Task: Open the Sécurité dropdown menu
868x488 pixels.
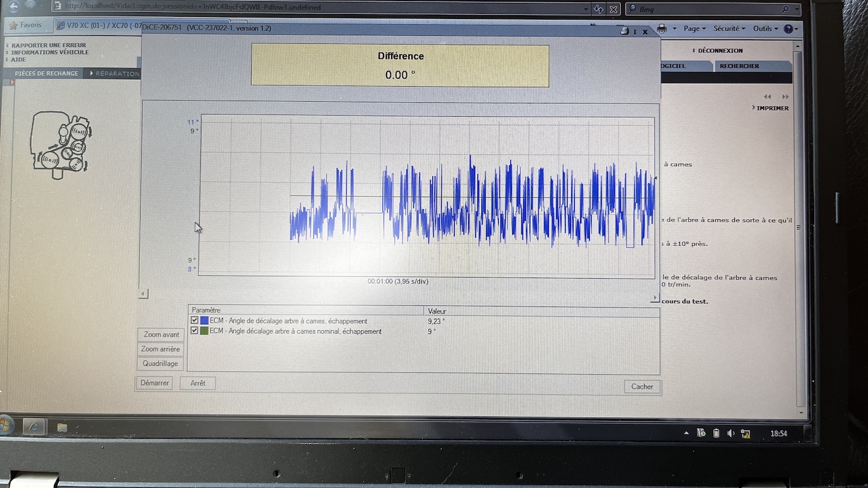Action: click(729, 28)
